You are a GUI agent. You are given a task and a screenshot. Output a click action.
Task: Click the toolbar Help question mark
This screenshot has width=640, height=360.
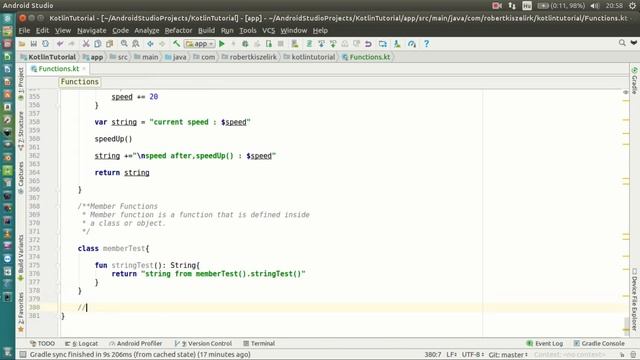(x=427, y=44)
